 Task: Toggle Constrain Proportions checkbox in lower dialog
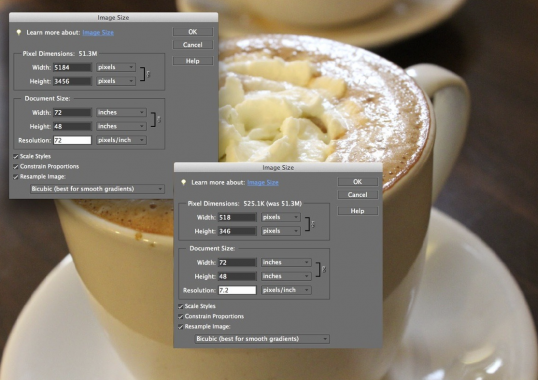click(x=181, y=317)
